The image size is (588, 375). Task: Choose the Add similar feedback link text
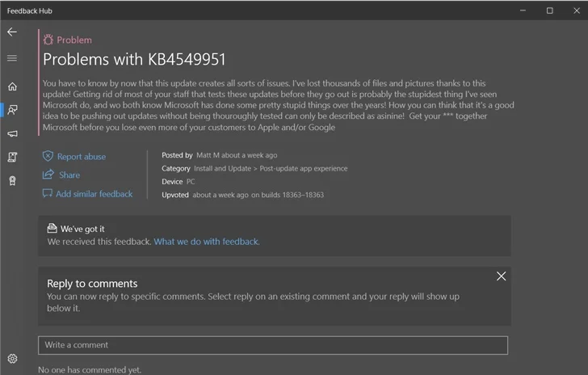[x=94, y=194]
